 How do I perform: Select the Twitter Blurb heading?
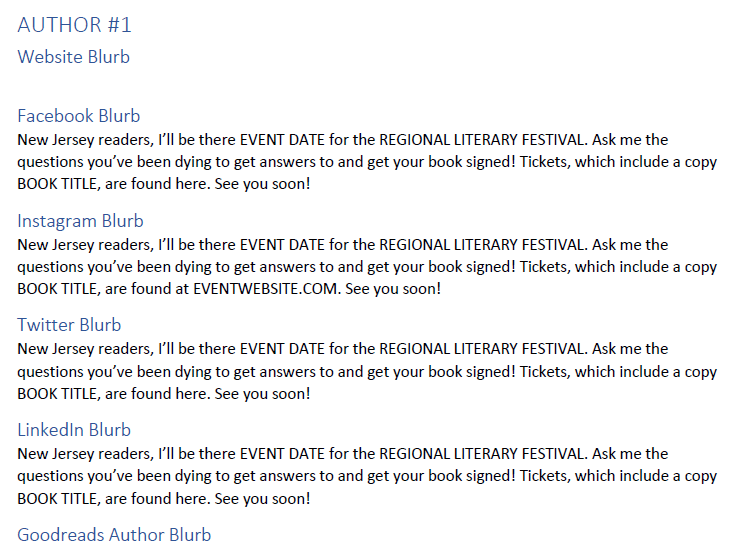(x=69, y=325)
